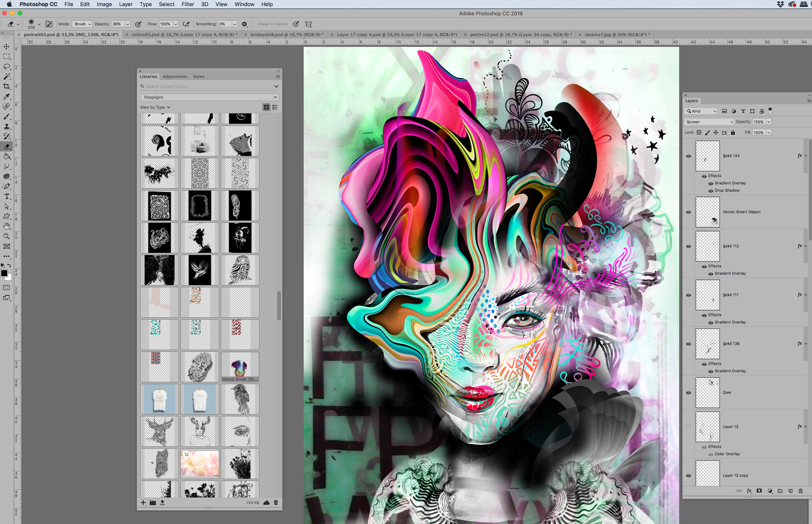Select the Move tool
This screenshot has width=812, height=524.
[6, 47]
